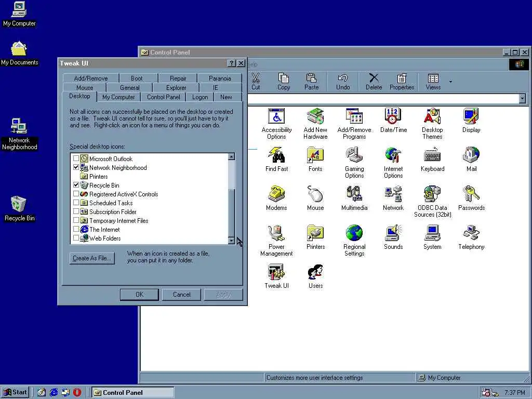The height and width of the screenshot is (399, 532).
Task: Click the Tweak UI help question-mark button
Action: tap(231, 63)
